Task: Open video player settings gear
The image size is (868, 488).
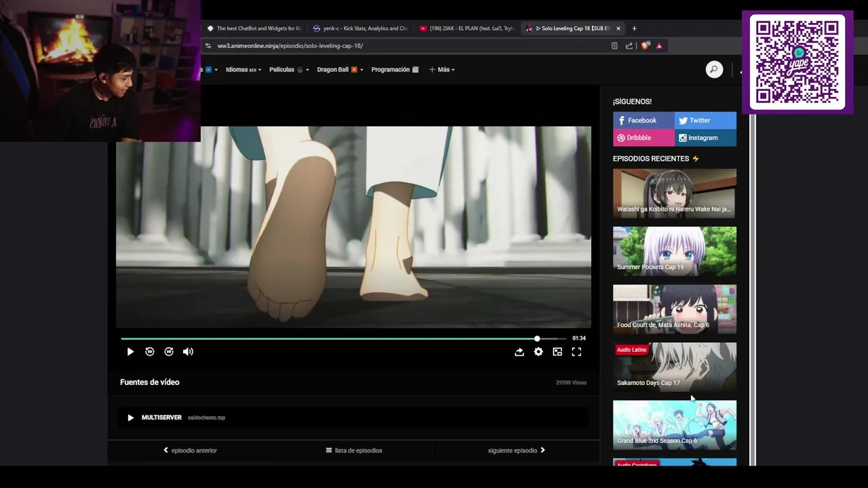Action: [x=538, y=352]
